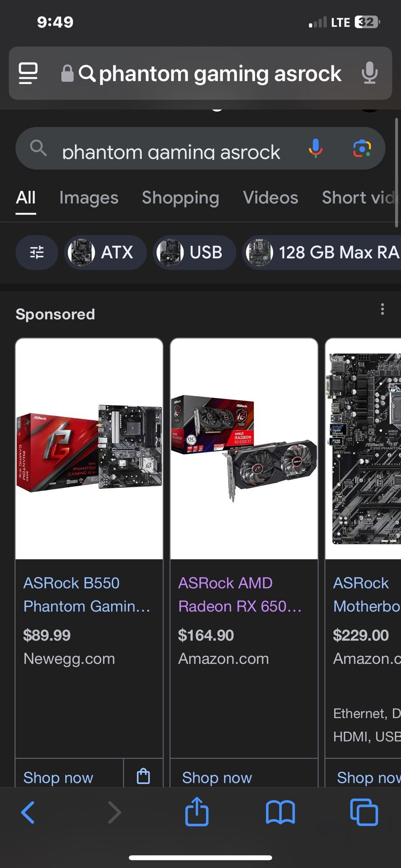The height and width of the screenshot is (868, 401).
Task: Tap the microphone icon in the Safari address bar
Action: pyautogui.click(x=369, y=73)
